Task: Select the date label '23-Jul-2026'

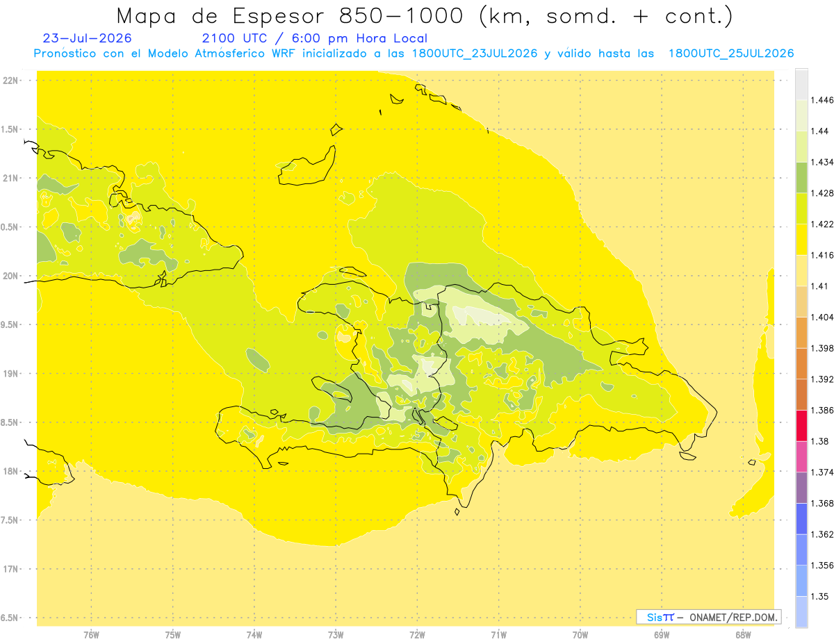Action: pyautogui.click(x=87, y=38)
